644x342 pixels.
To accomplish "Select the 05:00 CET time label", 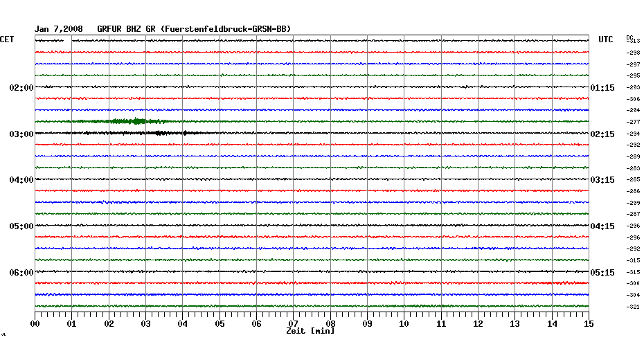I will (x=21, y=226).
